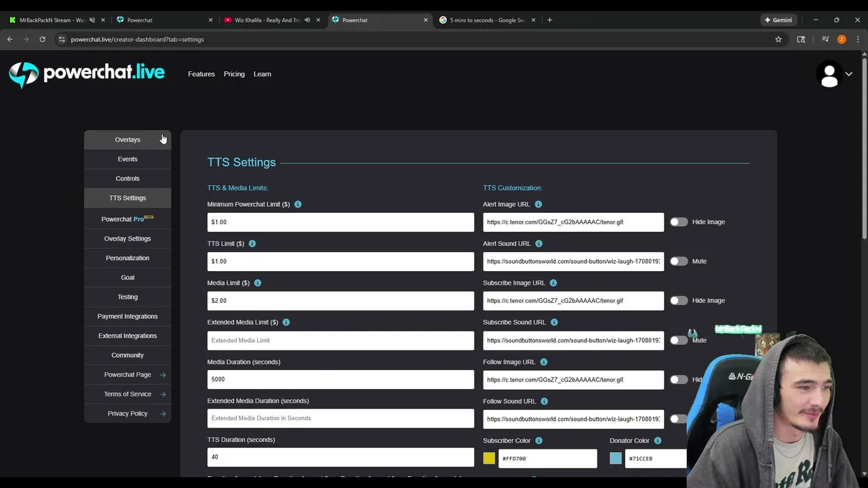Click info icon beside Media Limit ($)
868x488 pixels.
258,283
